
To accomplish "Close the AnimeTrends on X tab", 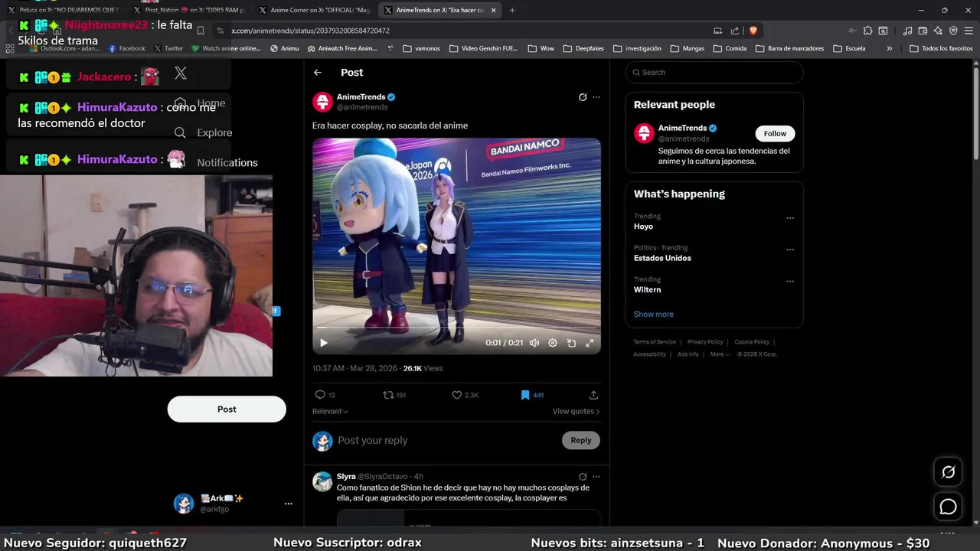I will pyautogui.click(x=493, y=10).
